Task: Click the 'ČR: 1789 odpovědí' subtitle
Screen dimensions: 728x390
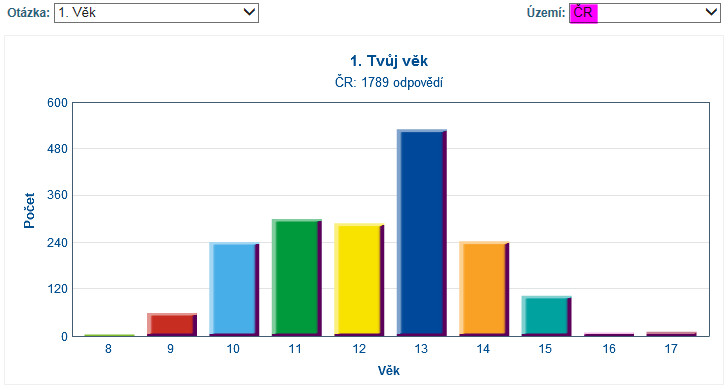Action: coord(389,82)
